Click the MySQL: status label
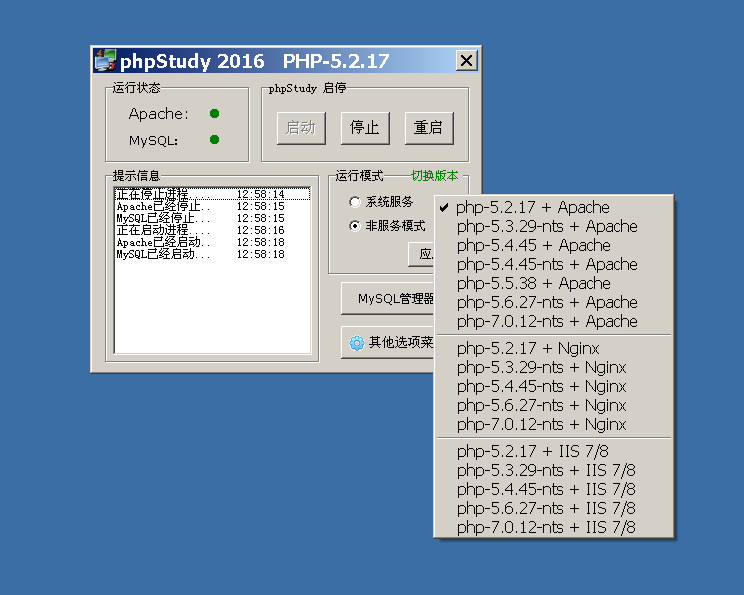Image resolution: width=744 pixels, height=595 pixels. (x=154, y=140)
